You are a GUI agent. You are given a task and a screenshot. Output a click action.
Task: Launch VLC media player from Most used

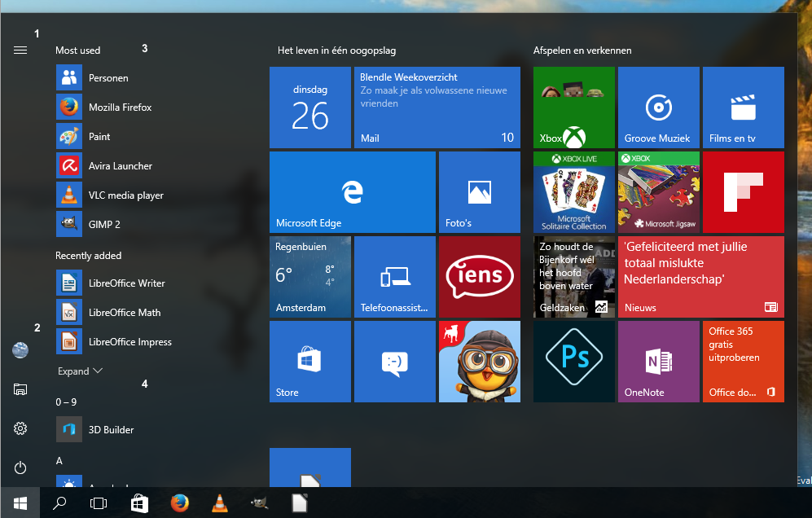[125, 195]
